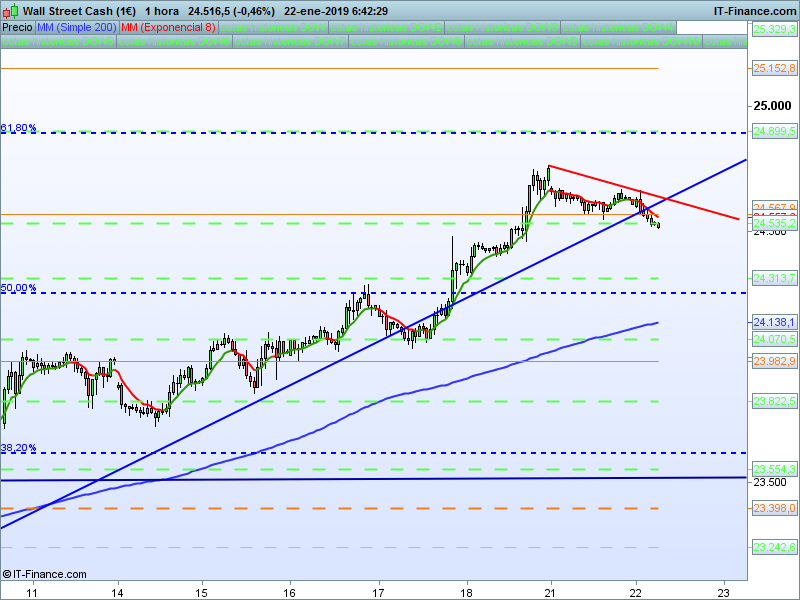Click date 11 on the time axis

click(32, 592)
